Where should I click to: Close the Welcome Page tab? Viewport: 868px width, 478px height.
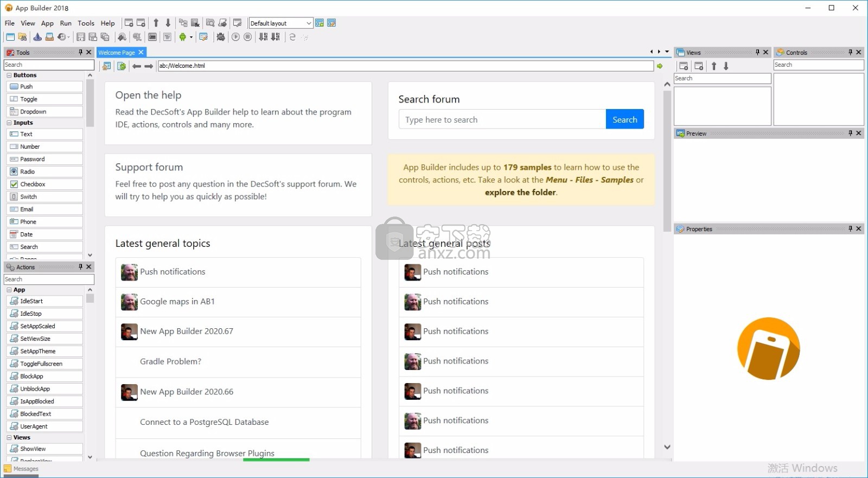(141, 52)
